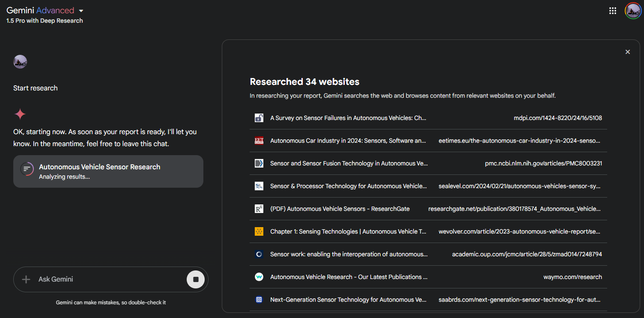Click the 'OK, starting now' response text

pos(105,138)
